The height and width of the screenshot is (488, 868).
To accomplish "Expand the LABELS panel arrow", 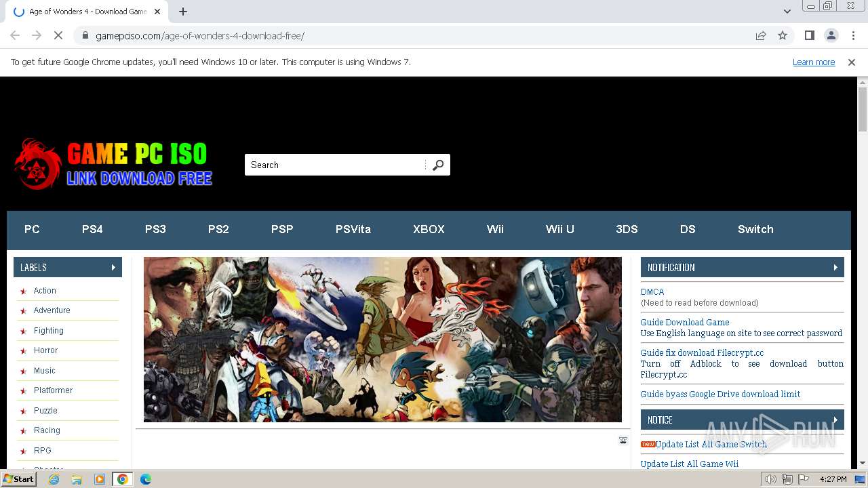I will tap(113, 267).
